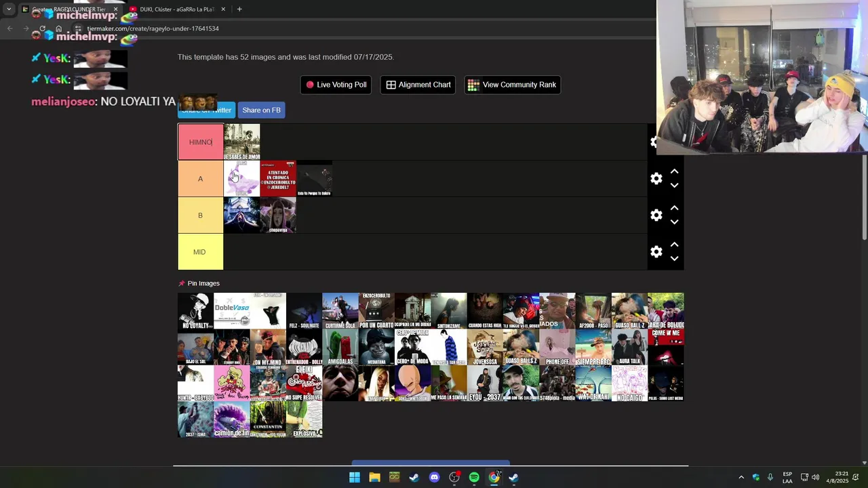Edit the HIMNO tier label
The image size is (868, 488).
(x=201, y=142)
